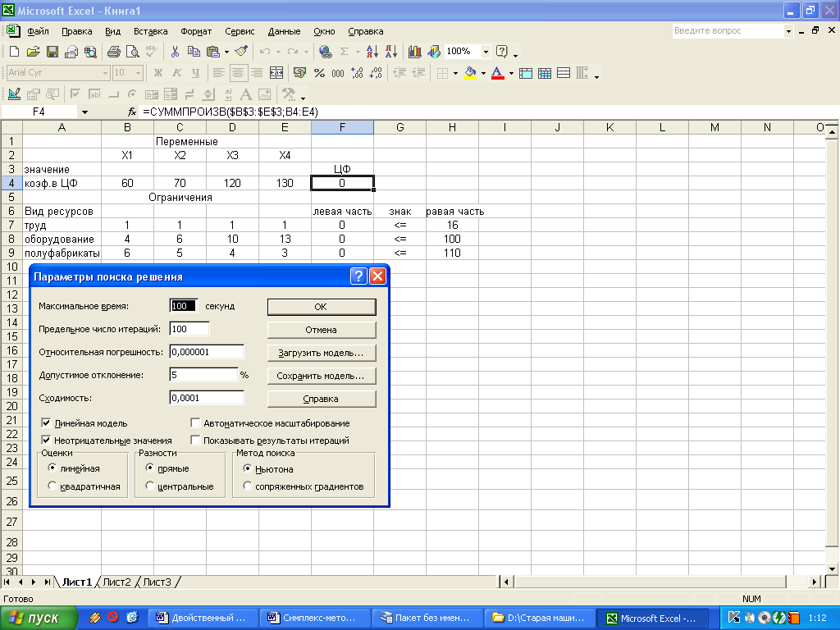Toggle bold formatting Ж button

(x=158, y=73)
